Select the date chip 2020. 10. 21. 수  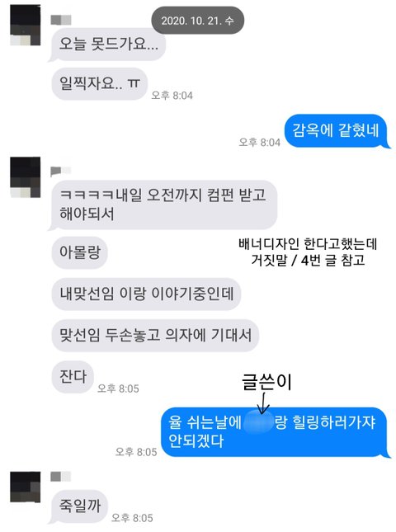click(x=197, y=21)
